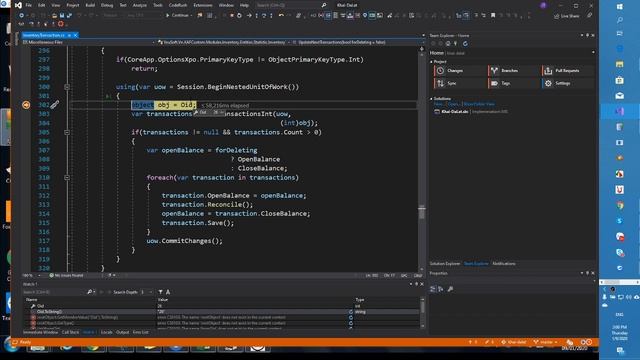Image resolution: width=640 pixels, height=360 pixels.
Task: Open Branches in Team Explorer
Action: coord(514,71)
